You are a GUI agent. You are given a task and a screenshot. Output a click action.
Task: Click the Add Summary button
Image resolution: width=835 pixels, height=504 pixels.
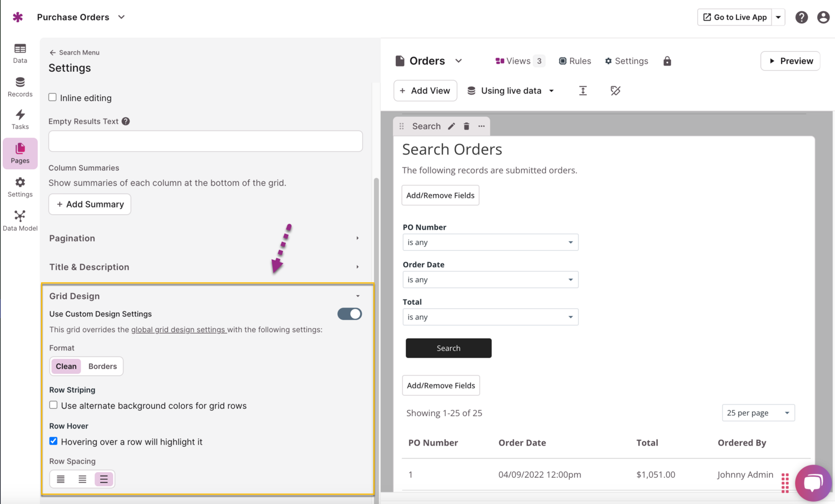[90, 204]
